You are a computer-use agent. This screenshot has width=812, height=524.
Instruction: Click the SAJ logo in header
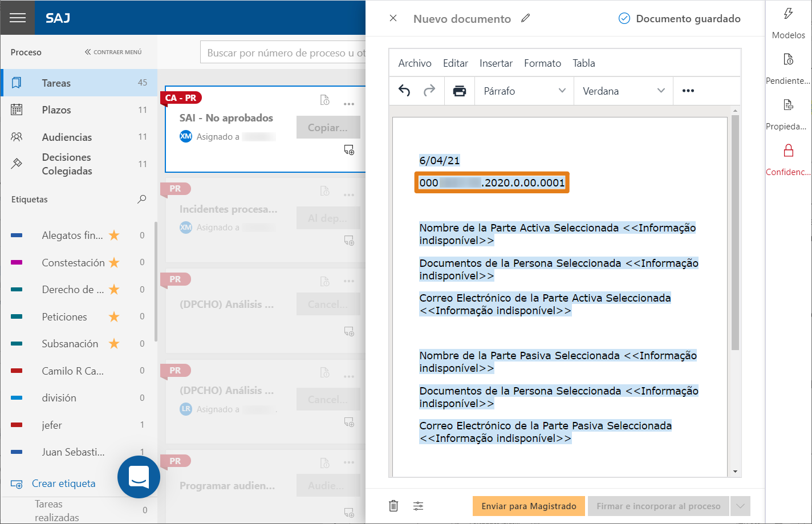tap(58, 18)
